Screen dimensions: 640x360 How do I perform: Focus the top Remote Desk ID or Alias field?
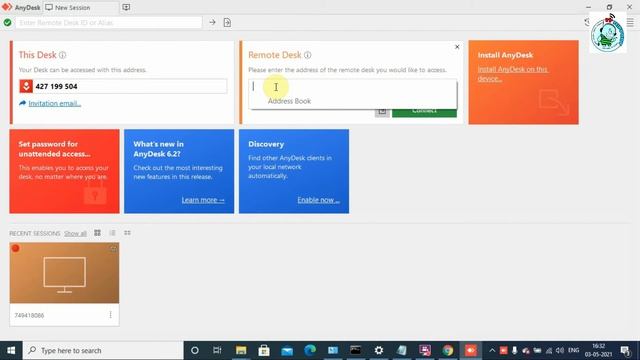[109, 22]
